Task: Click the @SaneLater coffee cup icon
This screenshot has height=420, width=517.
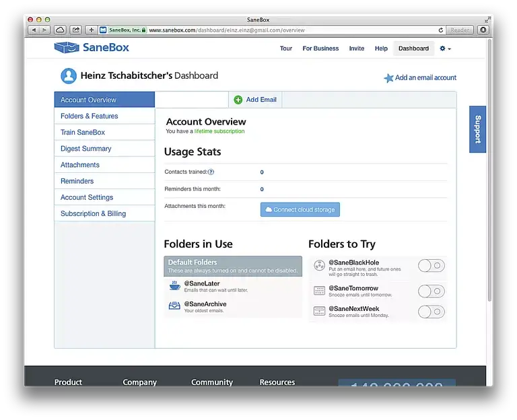Action: point(174,285)
